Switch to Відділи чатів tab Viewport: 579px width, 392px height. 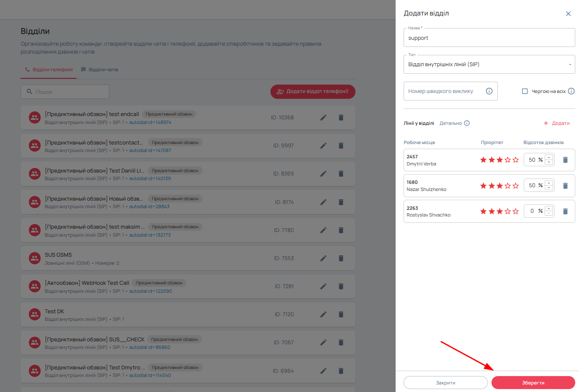[99, 70]
